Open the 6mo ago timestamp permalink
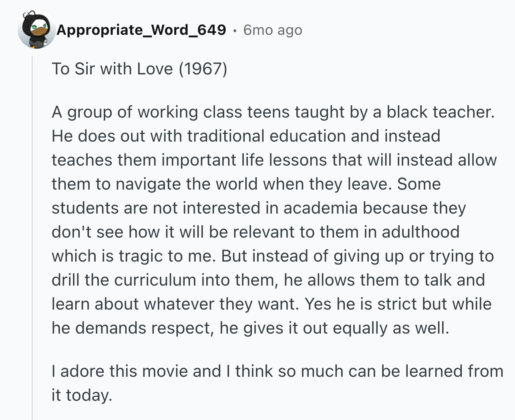Viewport: 515px width, 420px height. tap(273, 30)
